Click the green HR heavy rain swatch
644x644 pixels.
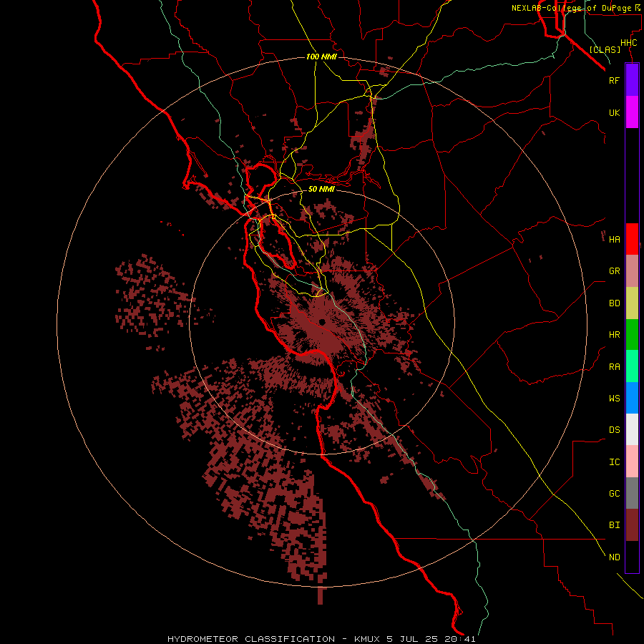(632, 335)
